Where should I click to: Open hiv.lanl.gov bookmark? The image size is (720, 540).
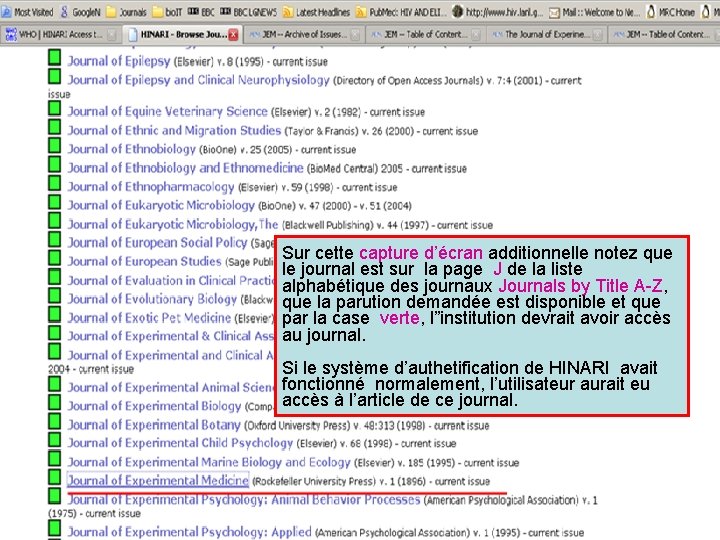coord(498,12)
